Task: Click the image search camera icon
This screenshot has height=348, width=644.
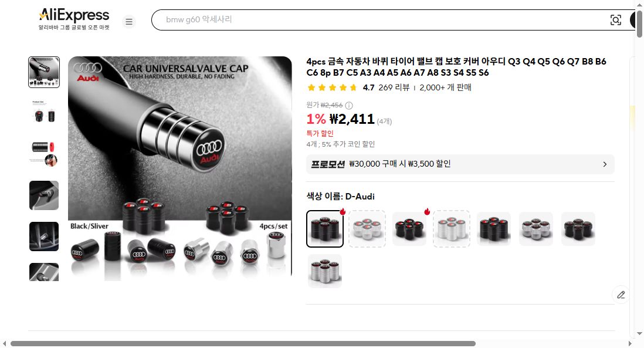Action: [615, 20]
